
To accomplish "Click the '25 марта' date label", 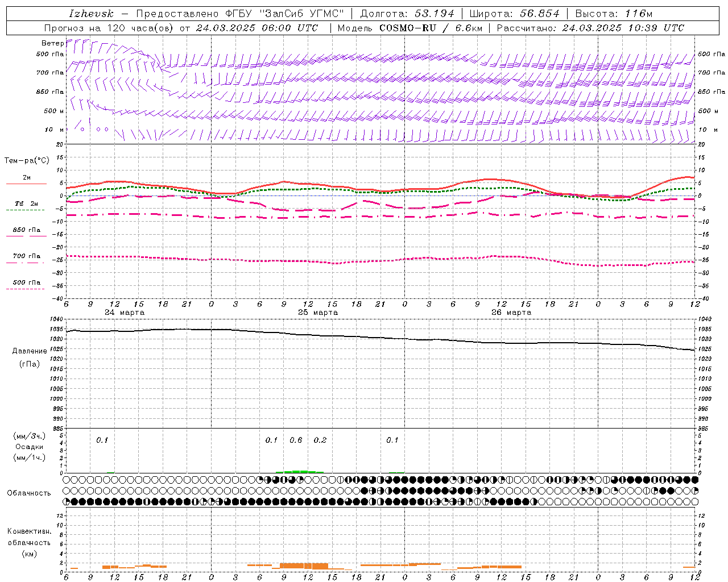I will pos(318,312).
